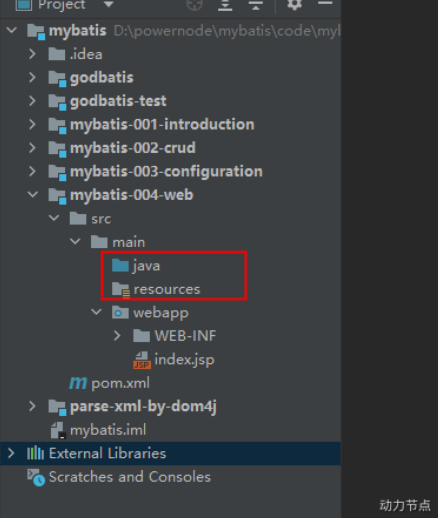Select the mybatis-002-crud module label
This screenshot has height=518, width=438.
pos(133,148)
